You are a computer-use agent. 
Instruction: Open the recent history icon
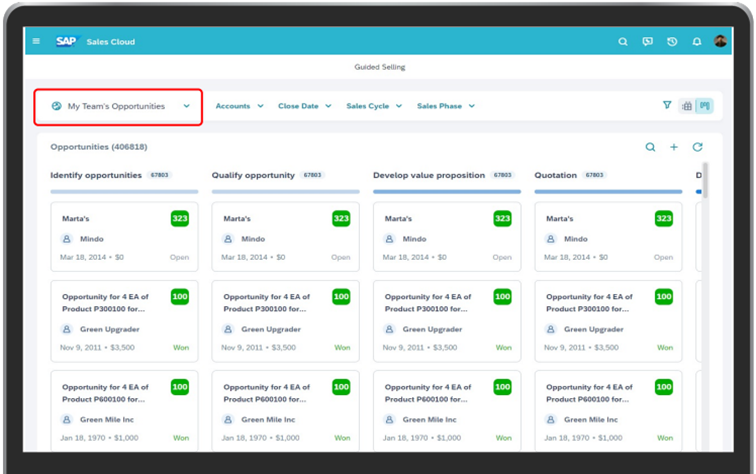(673, 42)
